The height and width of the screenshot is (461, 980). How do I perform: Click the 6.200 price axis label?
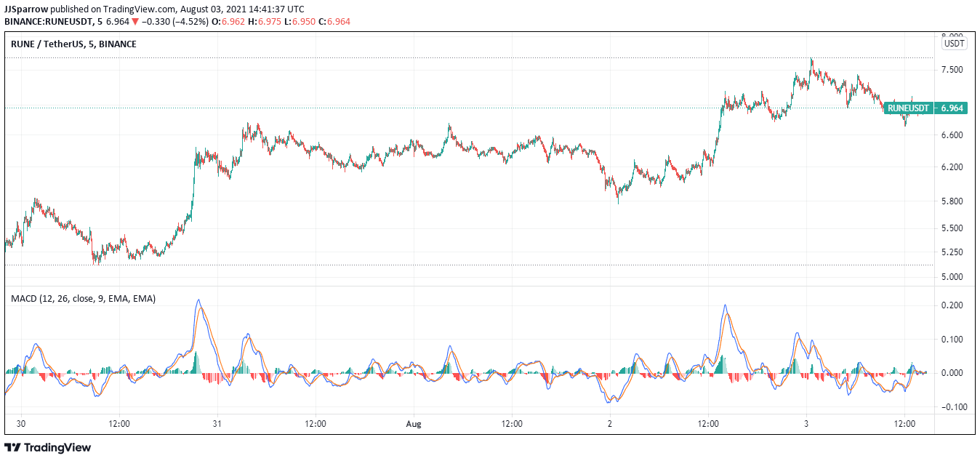pos(952,167)
